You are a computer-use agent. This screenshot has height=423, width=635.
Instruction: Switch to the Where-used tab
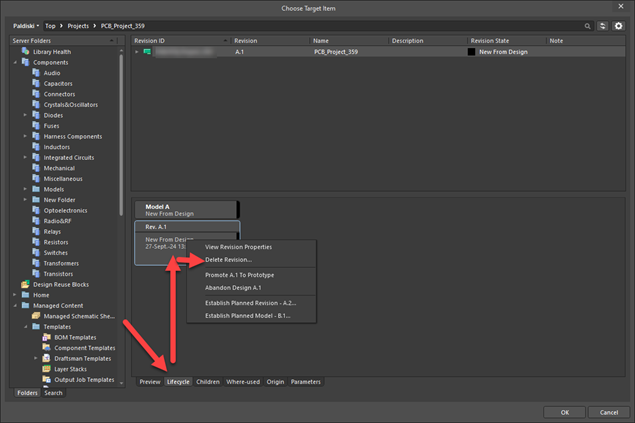point(243,382)
